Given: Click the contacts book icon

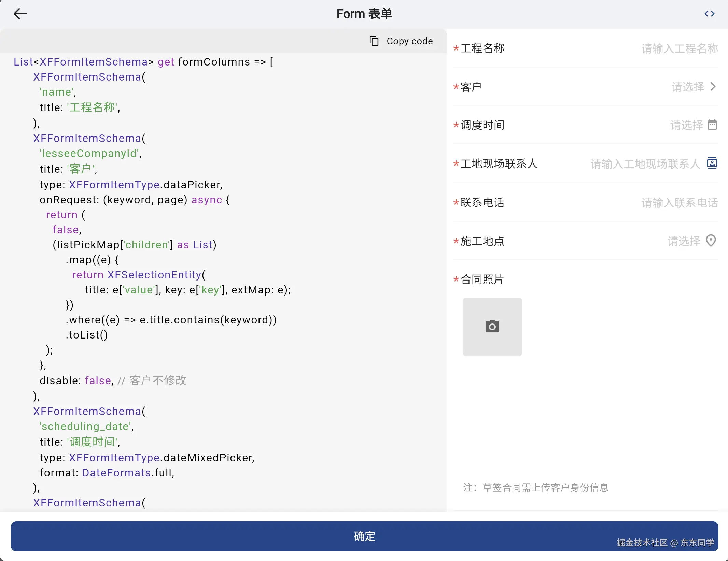Looking at the screenshot, I should pos(712,163).
